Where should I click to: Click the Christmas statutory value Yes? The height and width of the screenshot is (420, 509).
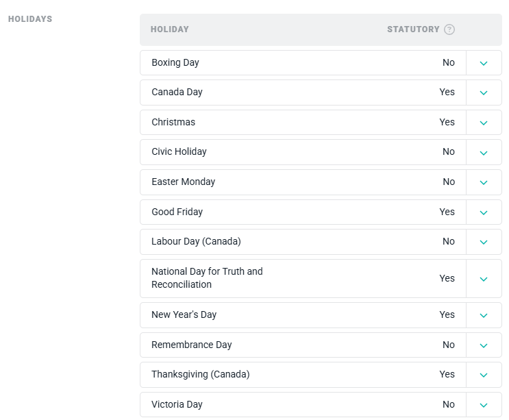[x=447, y=123]
